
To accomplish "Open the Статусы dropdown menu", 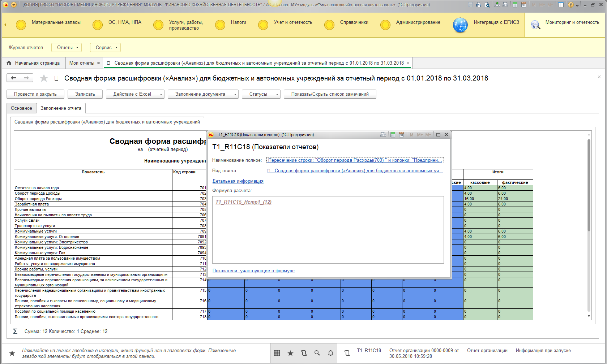I will (261, 94).
